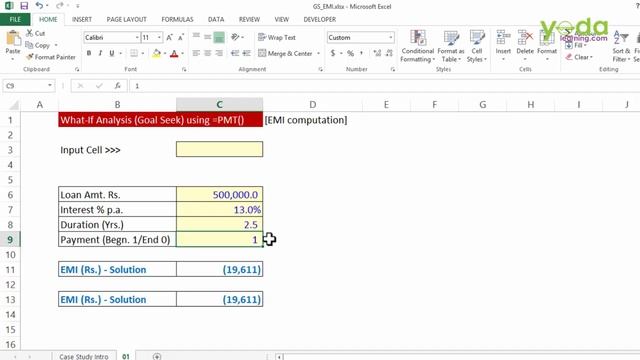This screenshot has width=640, height=360.
Task: Open the Name Box dropdown arrow
Action: [50, 86]
